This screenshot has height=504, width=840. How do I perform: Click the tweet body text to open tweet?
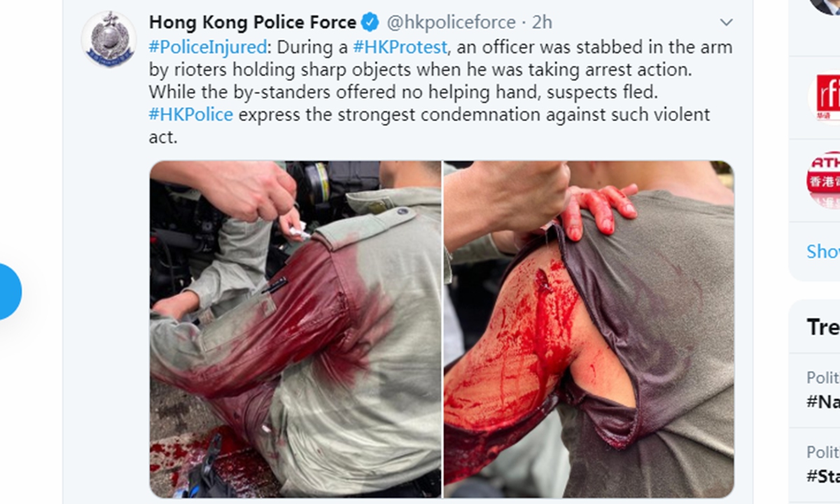[x=430, y=92]
